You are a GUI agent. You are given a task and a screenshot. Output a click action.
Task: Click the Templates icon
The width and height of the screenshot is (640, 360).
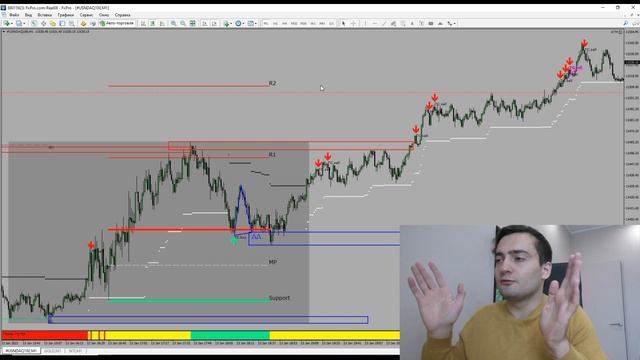[x=251, y=24]
